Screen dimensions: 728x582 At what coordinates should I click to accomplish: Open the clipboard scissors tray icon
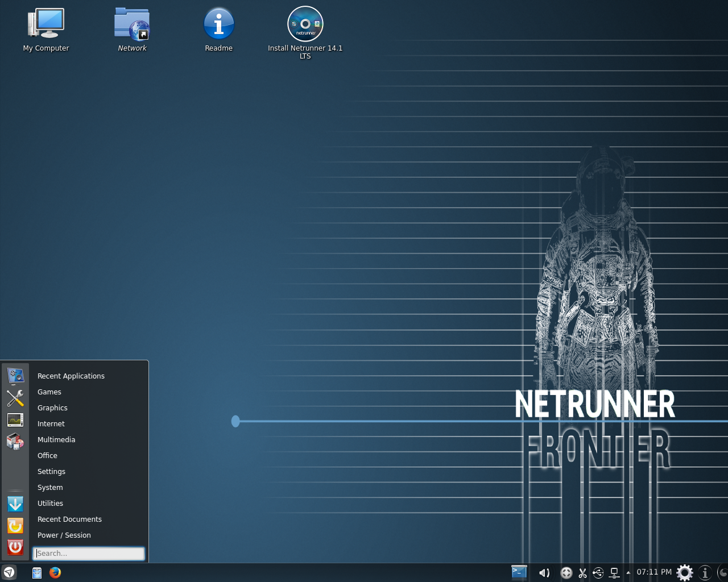(582, 573)
